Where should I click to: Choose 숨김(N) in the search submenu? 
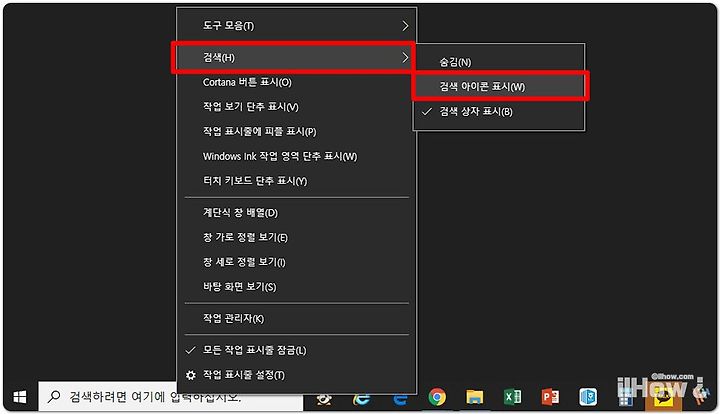[499, 62]
